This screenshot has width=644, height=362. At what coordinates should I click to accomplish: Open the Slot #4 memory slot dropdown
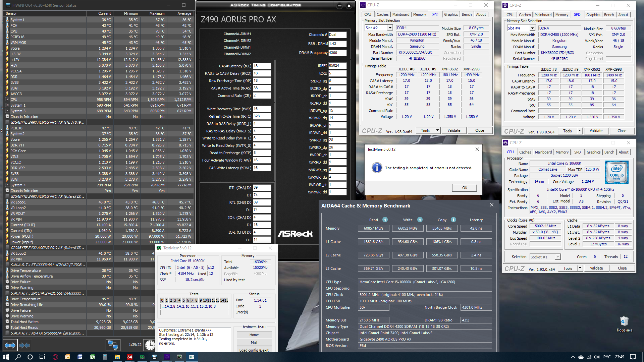[x=532, y=28]
